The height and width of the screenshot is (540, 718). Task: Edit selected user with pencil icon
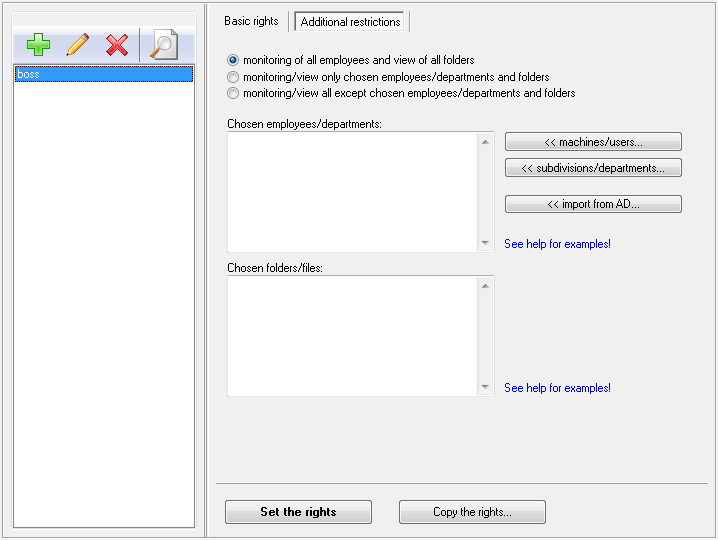(78, 45)
